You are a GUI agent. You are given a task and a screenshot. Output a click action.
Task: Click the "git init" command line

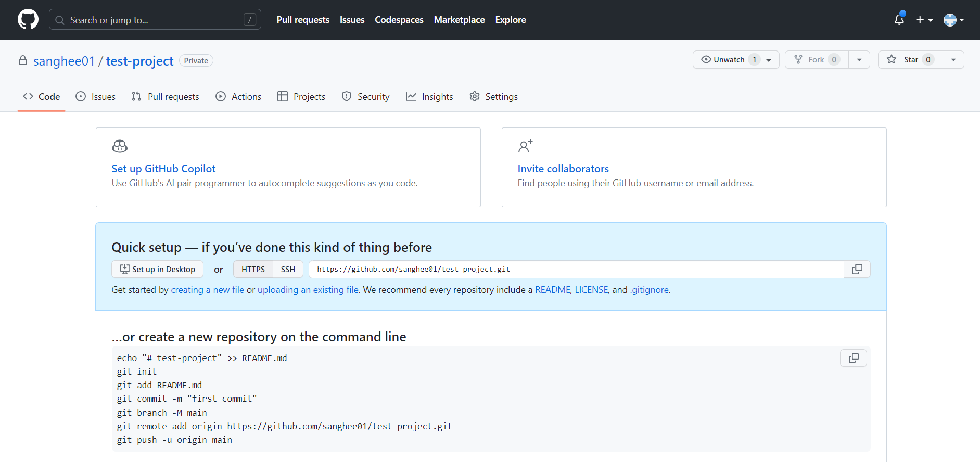click(x=137, y=372)
